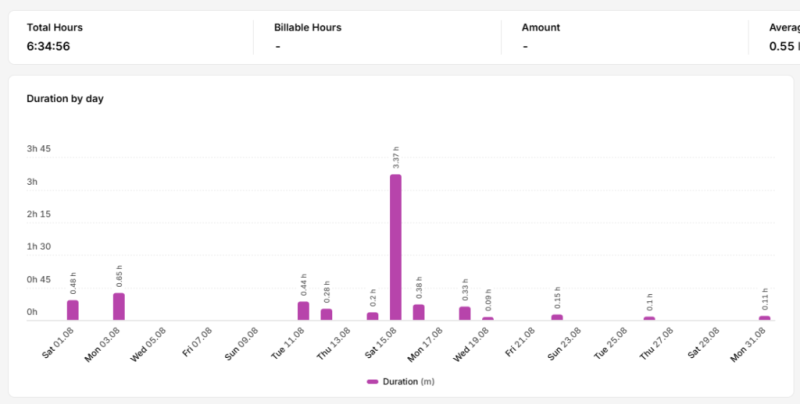The height and width of the screenshot is (404, 800).
Task: Click the Mon 31.08 date label
Action: click(747, 344)
